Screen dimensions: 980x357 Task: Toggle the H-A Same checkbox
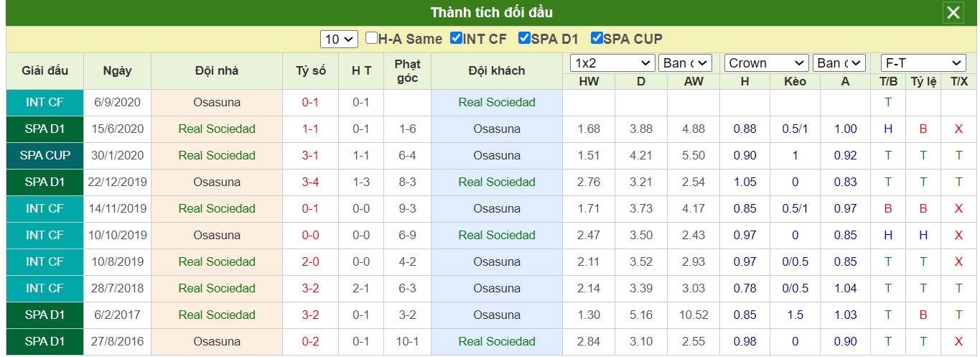[371, 38]
